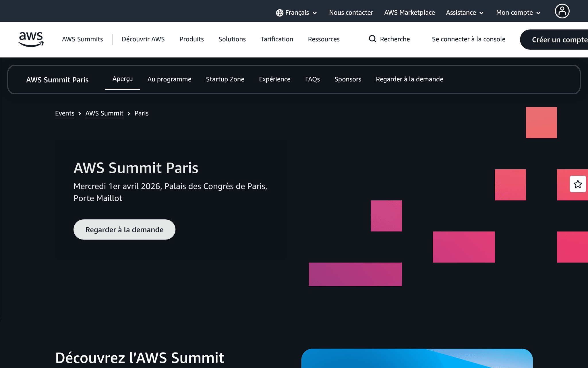Screen dimensions: 588x368
Task: Click the globe language icon
Action: pyautogui.click(x=280, y=13)
